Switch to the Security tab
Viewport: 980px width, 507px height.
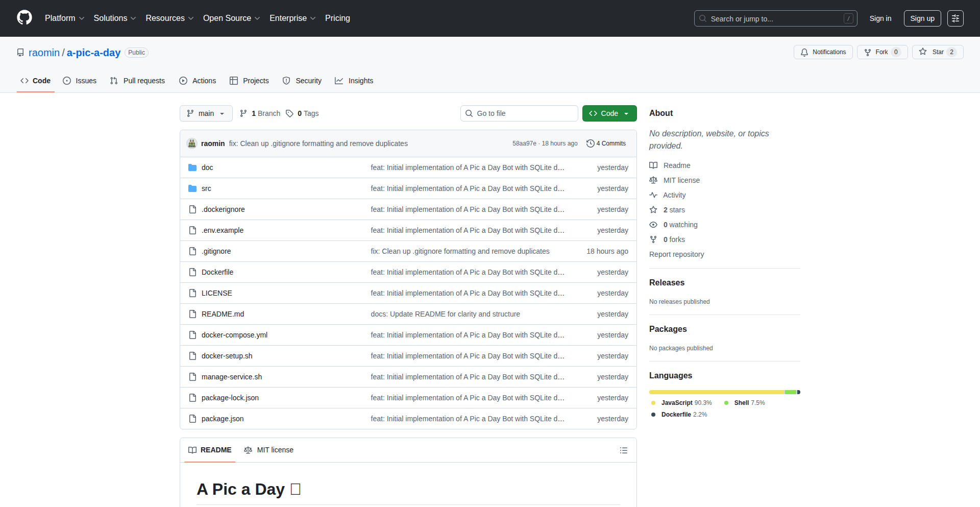point(302,81)
